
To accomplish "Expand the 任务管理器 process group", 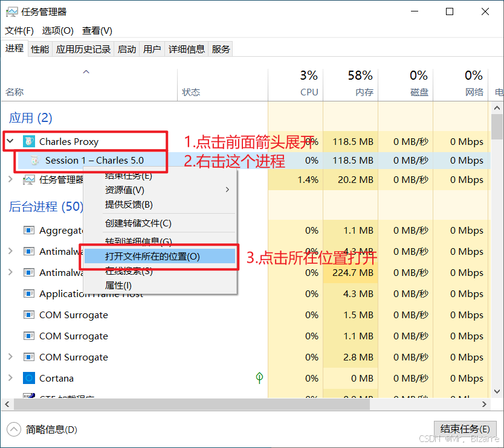I will point(10,179).
